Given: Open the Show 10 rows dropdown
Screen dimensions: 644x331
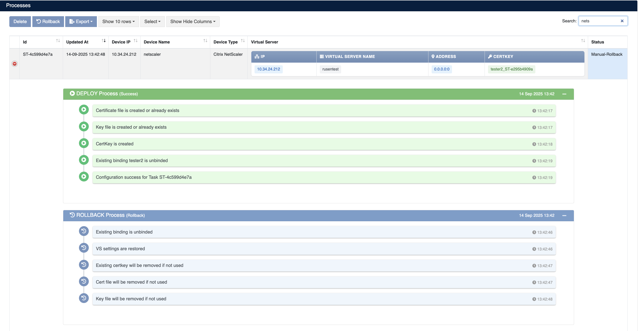Looking at the screenshot, I should pos(118,22).
